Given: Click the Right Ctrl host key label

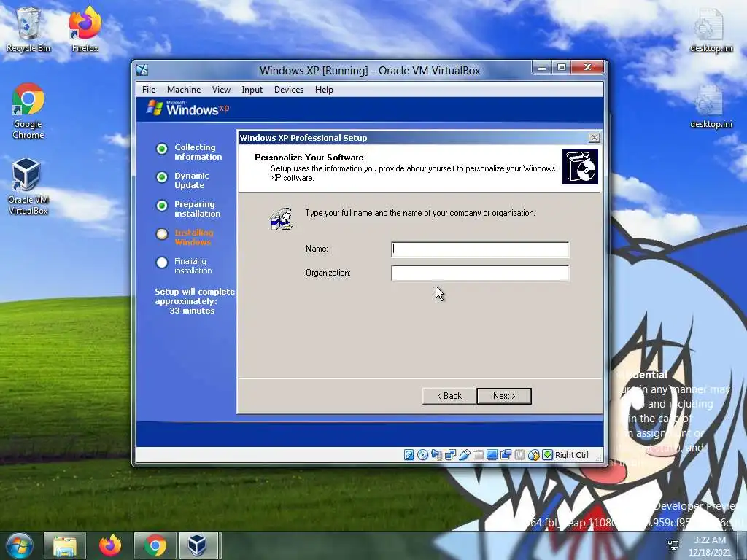Looking at the screenshot, I should [572, 455].
